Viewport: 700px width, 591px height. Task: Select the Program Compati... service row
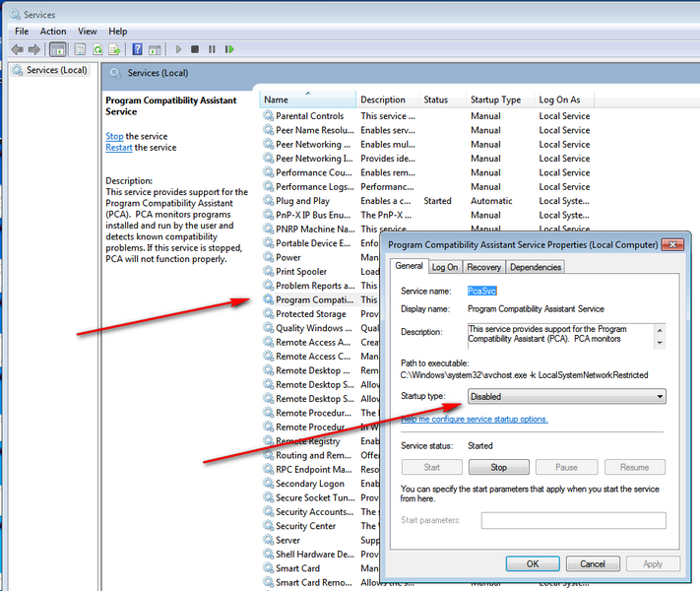coord(314,299)
